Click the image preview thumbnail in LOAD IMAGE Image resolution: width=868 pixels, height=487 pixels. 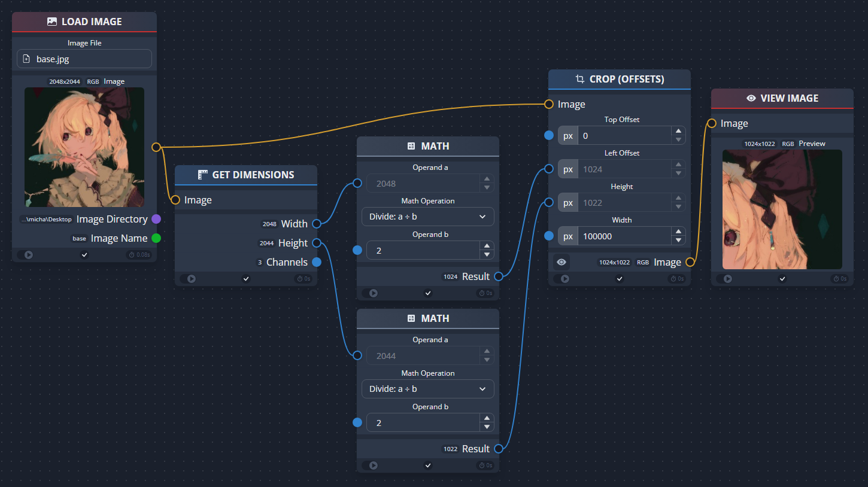[84, 147]
